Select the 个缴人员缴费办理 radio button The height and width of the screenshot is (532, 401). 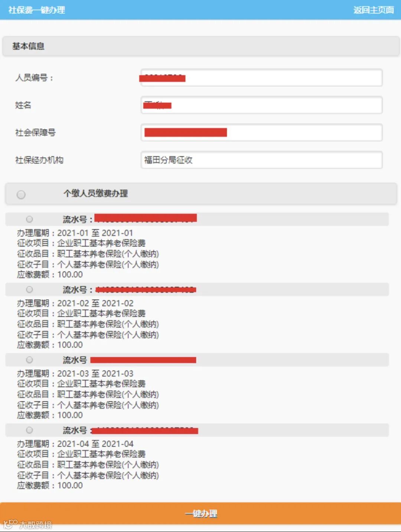click(x=21, y=195)
